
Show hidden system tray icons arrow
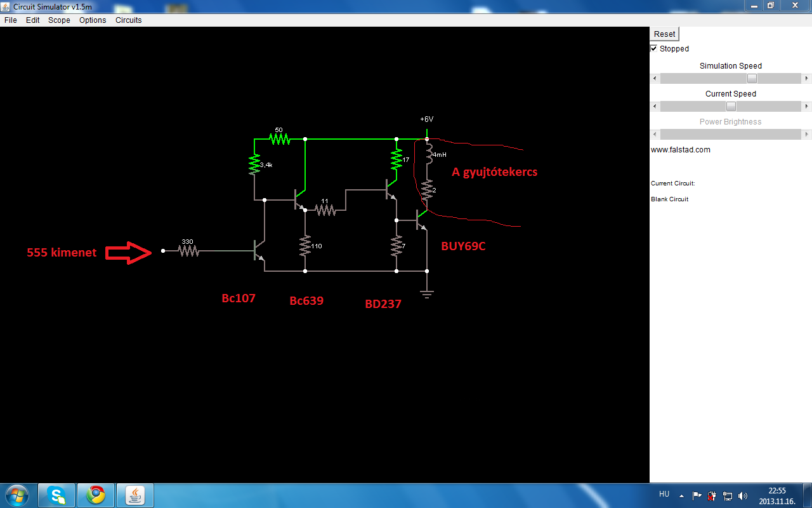[x=681, y=495]
